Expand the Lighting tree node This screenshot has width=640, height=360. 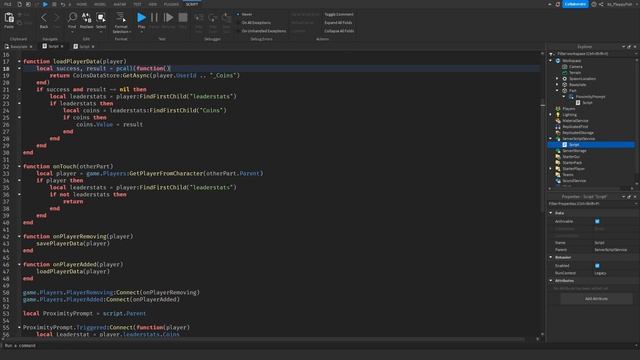click(551, 115)
